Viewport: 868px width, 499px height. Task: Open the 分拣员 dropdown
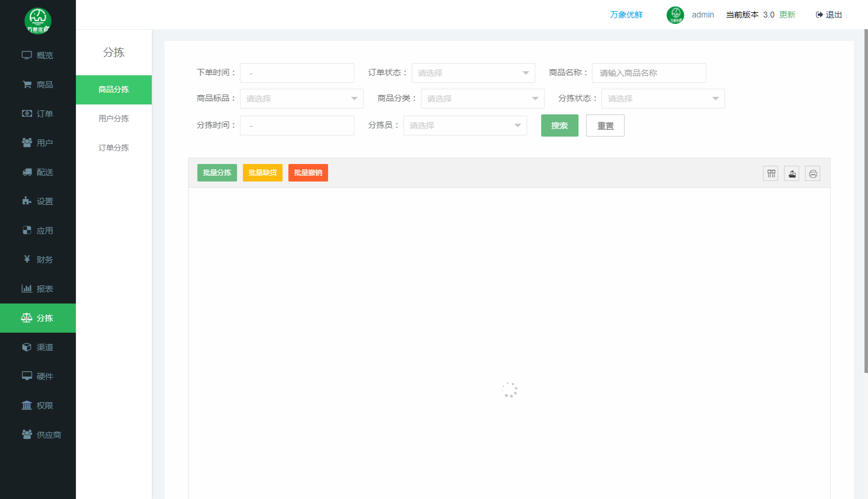pyautogui.click(x=465, y=125)
